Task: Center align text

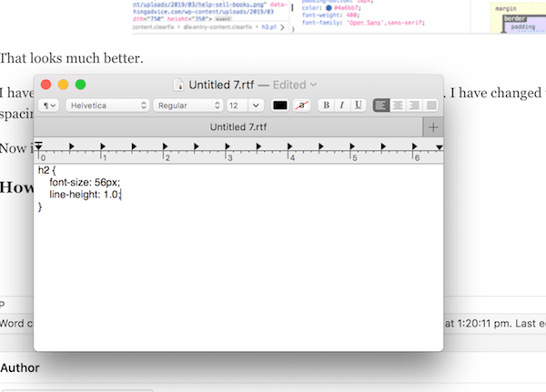Action: click(x=398, y=106)
